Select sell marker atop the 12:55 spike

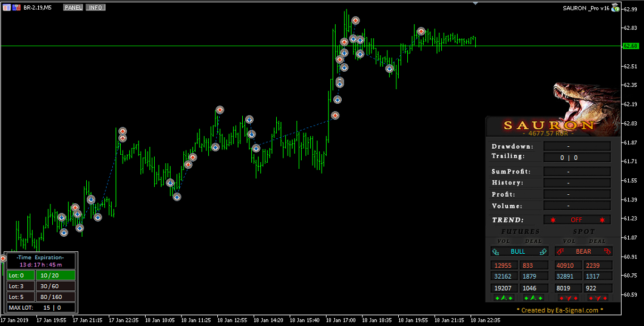[x=220, y=110]
